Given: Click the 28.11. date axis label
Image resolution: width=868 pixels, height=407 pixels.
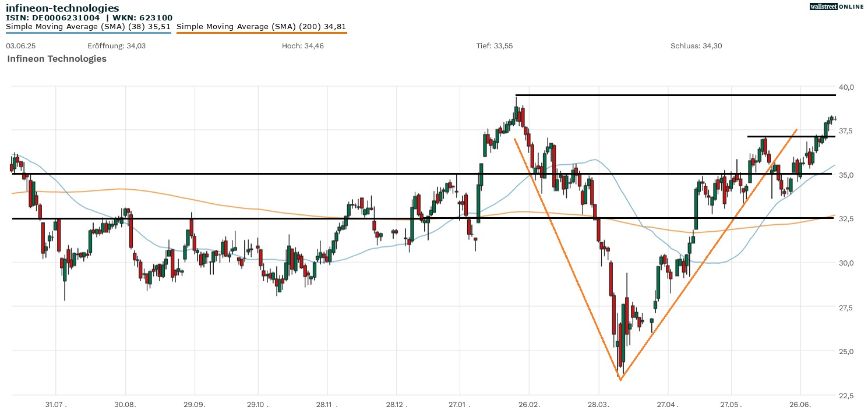Looking at the screenshot, I should click(x=327, y=404).
